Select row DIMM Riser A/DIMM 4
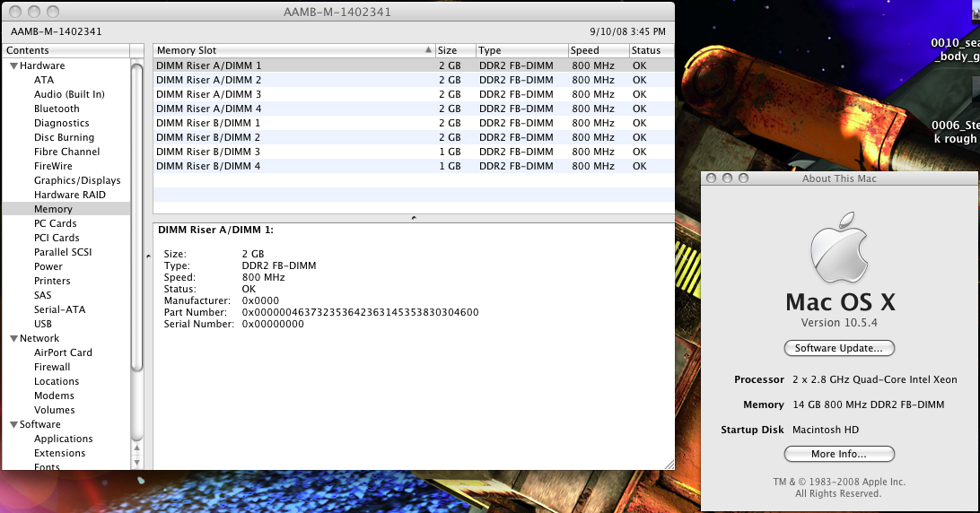The height and width of the screenshot is (513, 980). 414,109
